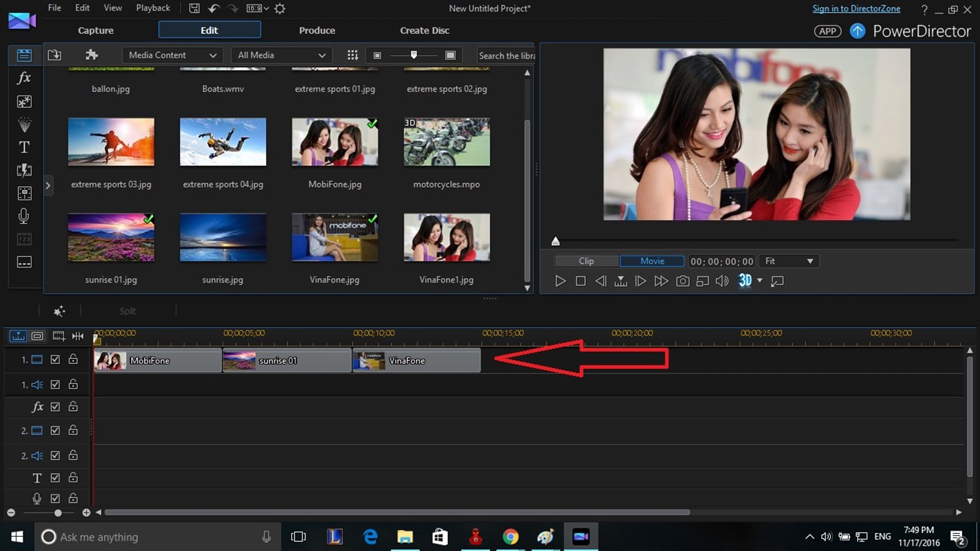The height and width of the screenshot is (551, 980).
Task: Take a snapshot with camera icon
Action: pos(682,281)
